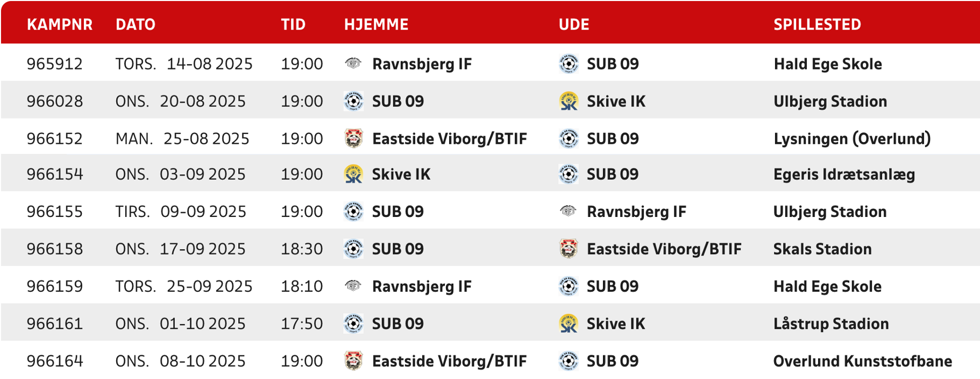The height and width of the screenshot is (379, 980).
Task: Open venue Egeris Idrætsanlæg
Action: (x=844, y=174)
